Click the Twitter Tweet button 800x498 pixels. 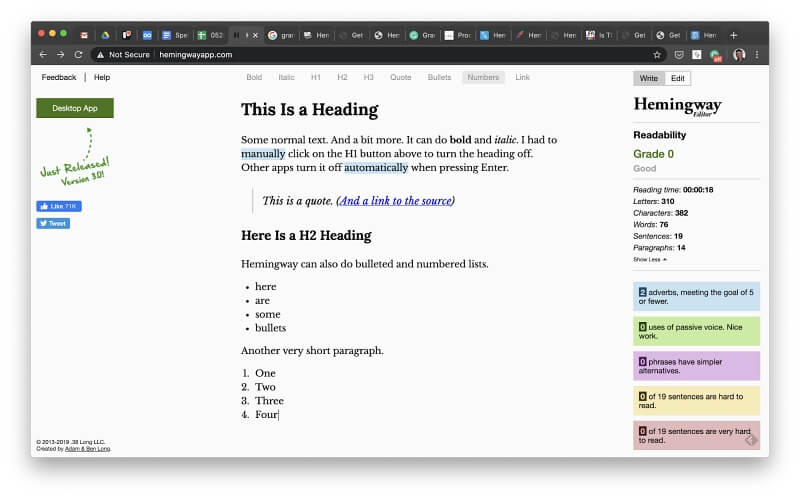tap(53, 223)
